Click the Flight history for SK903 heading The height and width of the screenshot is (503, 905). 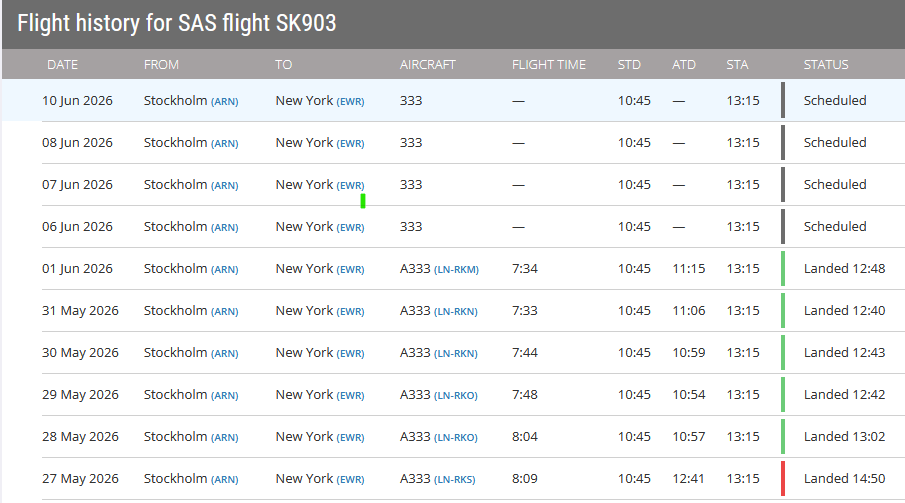[x=177, y=23]
